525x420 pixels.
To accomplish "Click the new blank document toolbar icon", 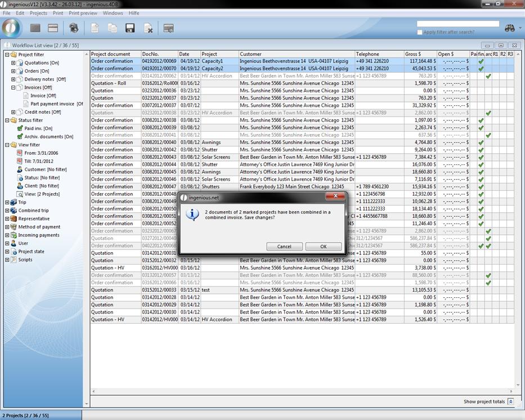I will pyautogui.click(x=95, y=28).
